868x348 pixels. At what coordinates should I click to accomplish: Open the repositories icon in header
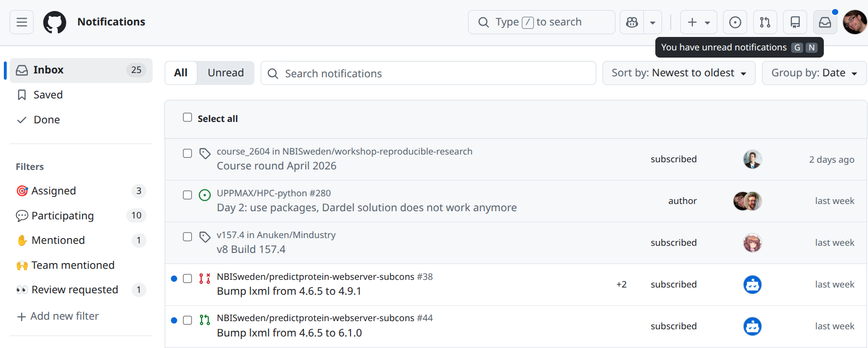pos(795,22)
